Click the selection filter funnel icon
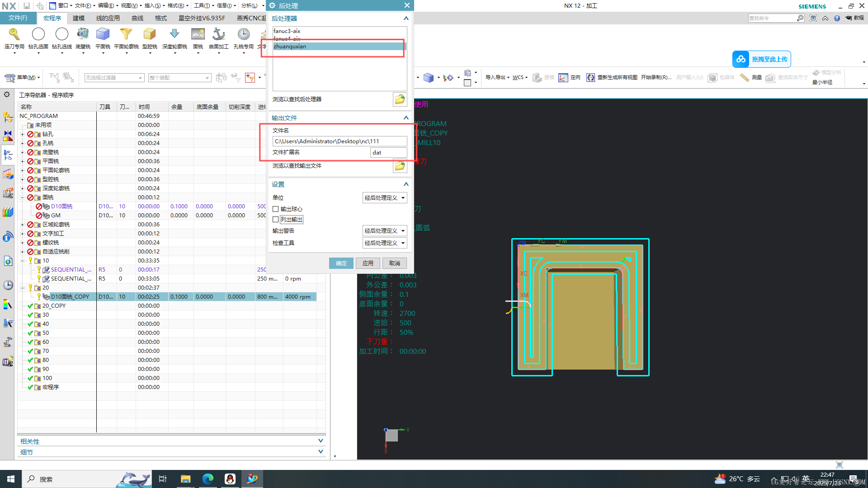Image resolution: width=868 pixels, height=488 pixels. [250, 78]
